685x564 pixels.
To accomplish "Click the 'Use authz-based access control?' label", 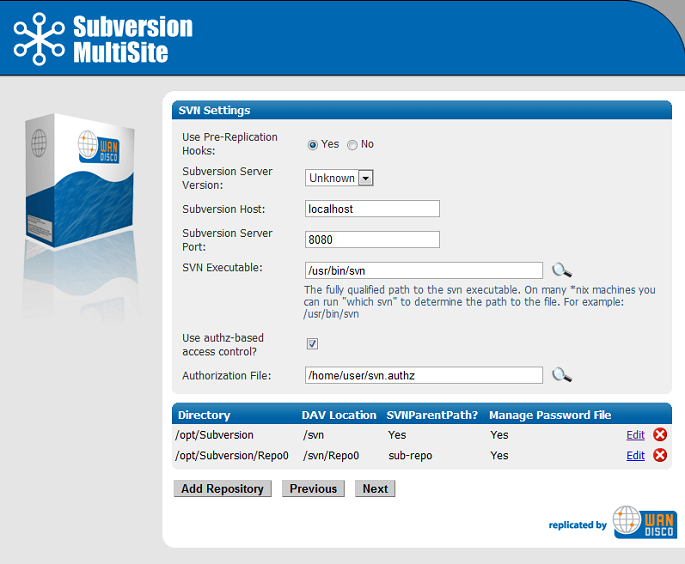I will (223, 345).
